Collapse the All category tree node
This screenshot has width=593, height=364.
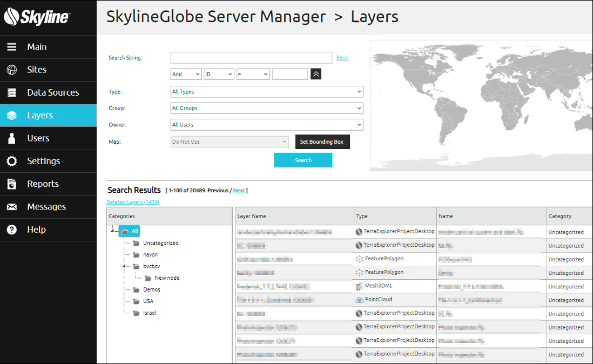[112, 230]
